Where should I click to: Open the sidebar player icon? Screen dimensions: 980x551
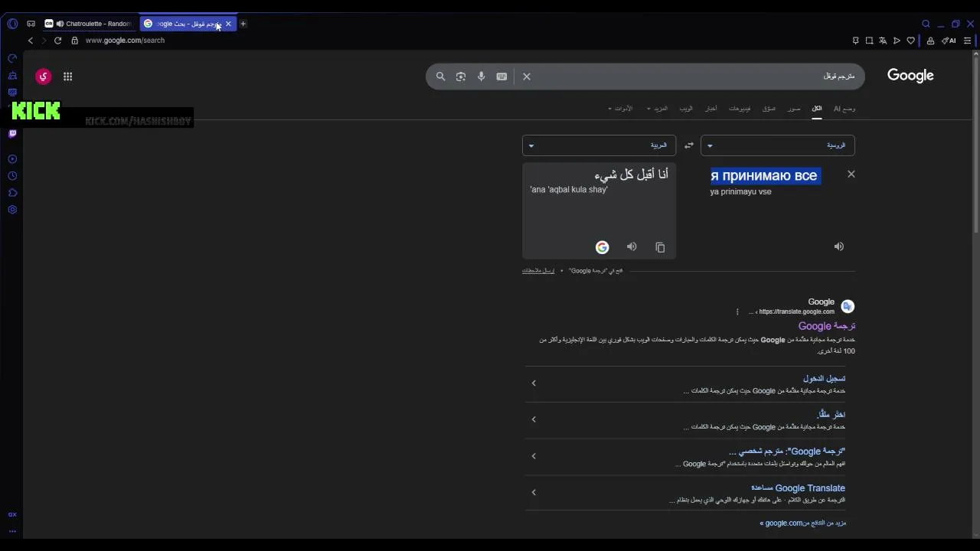pyautogui.click(x=12, y=159)
